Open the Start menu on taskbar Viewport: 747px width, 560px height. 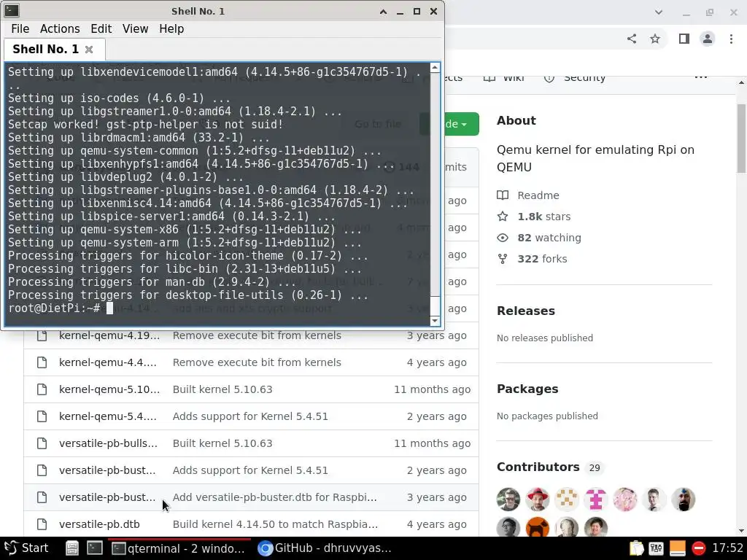(26, 548)
